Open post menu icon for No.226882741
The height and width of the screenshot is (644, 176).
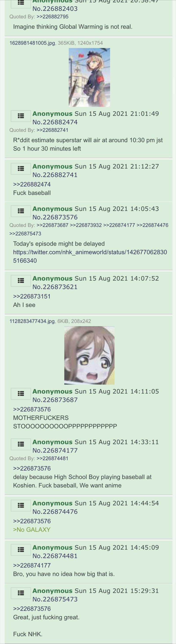21,168
